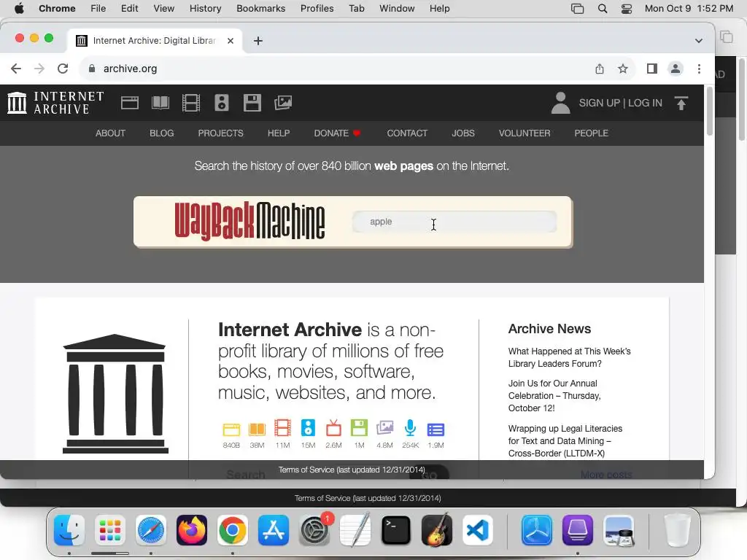
Task: Close the Internet Archive tab
Action: (231, 41)
